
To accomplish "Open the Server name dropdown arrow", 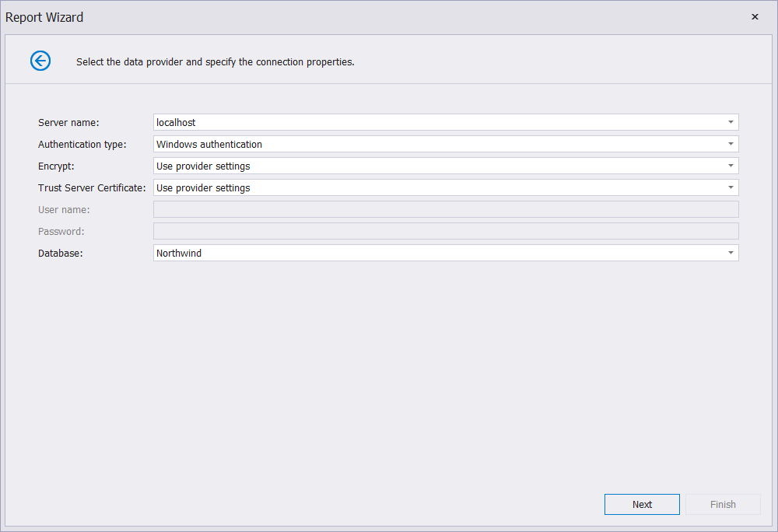I will pyautogui.click(x=731, y=122).
